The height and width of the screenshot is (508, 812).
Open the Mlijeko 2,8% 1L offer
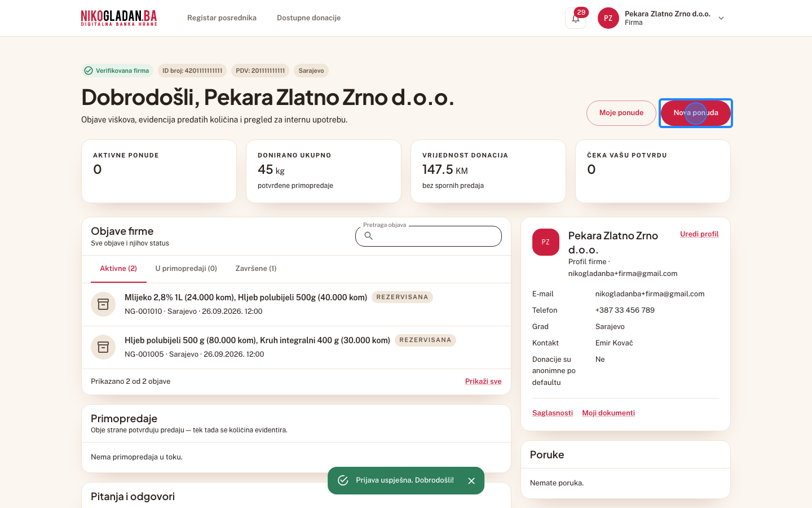click(x=246, y=297)
